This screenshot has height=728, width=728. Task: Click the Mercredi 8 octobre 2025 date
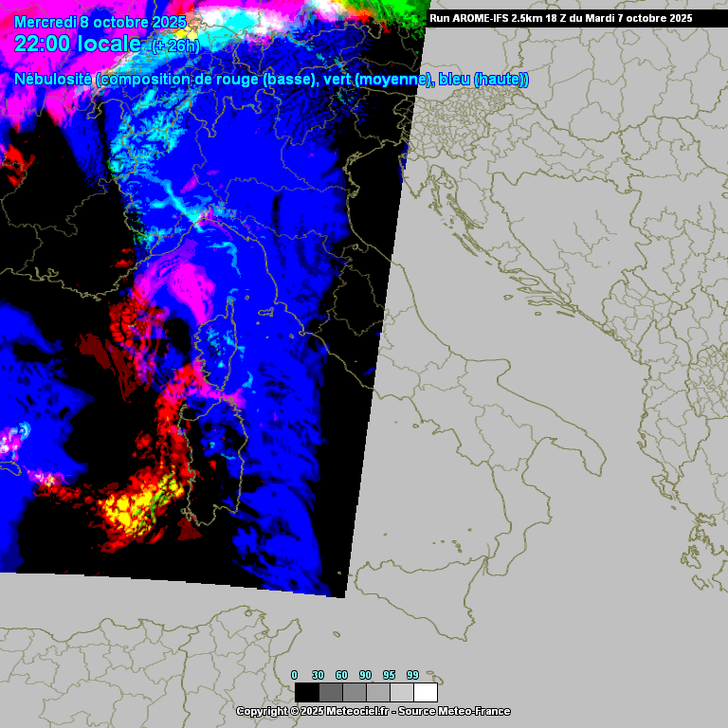(x=100, y=22)
